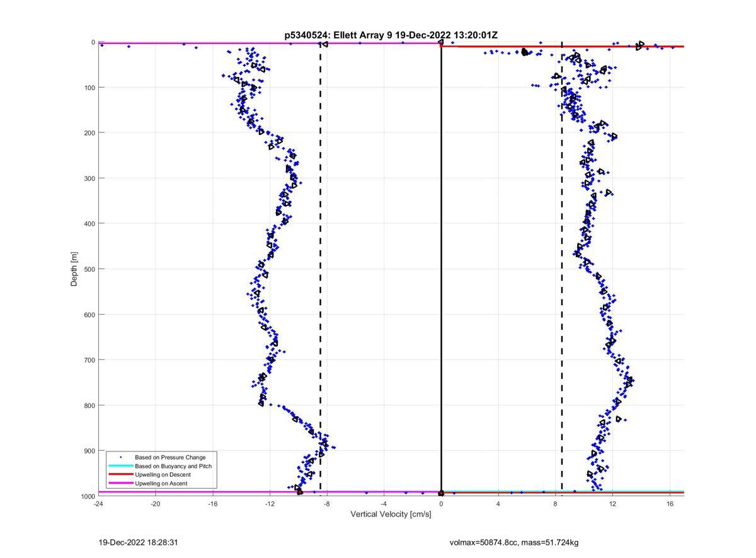The image size is (756, 558).
Task: Click y-axis tick label '300'
Action: point(89,178)
